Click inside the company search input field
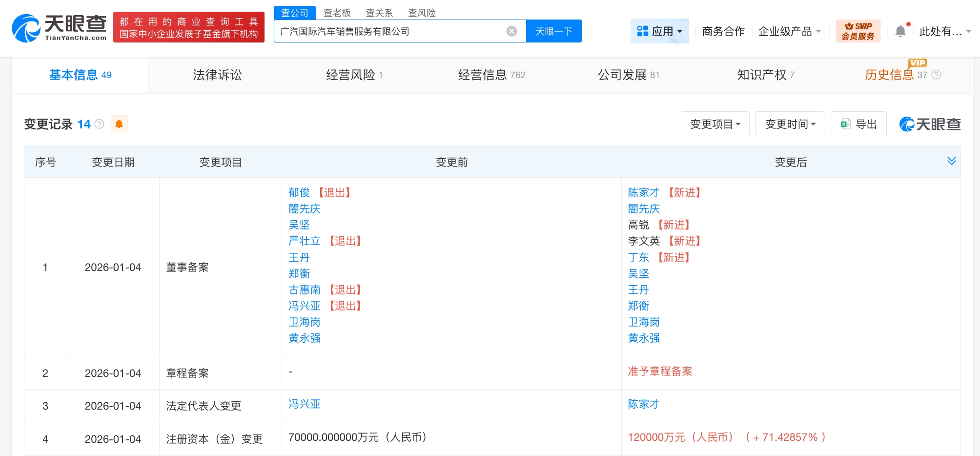The image size is (980, 456). tap(390, 30)
